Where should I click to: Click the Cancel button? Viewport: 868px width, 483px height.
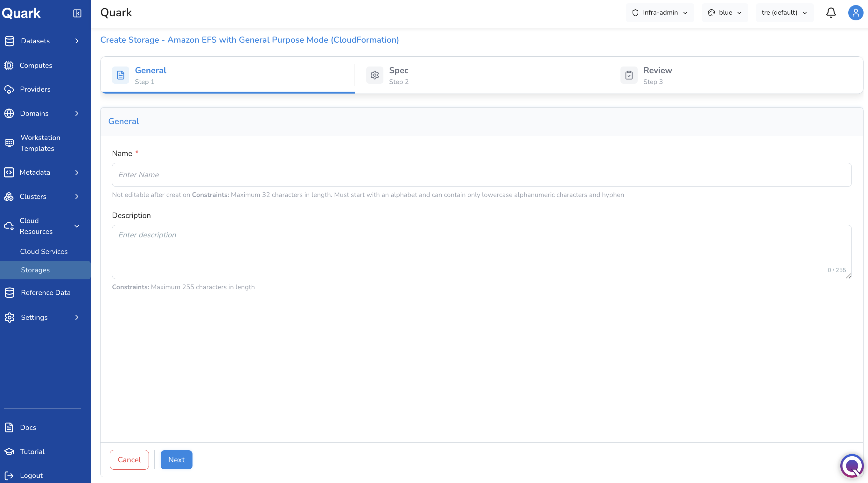pyautogui.click(x=129, y=460)
